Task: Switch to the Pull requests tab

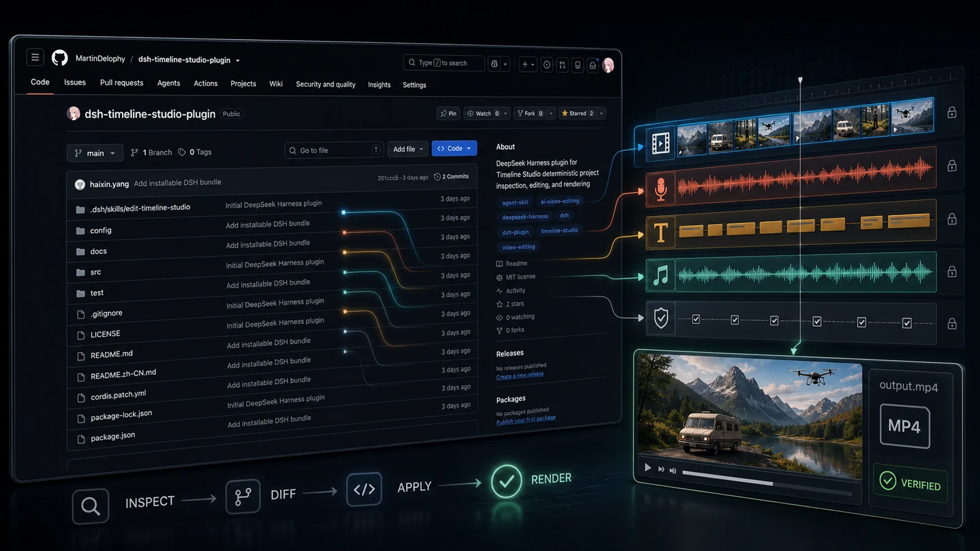Action: coord(121,83)
